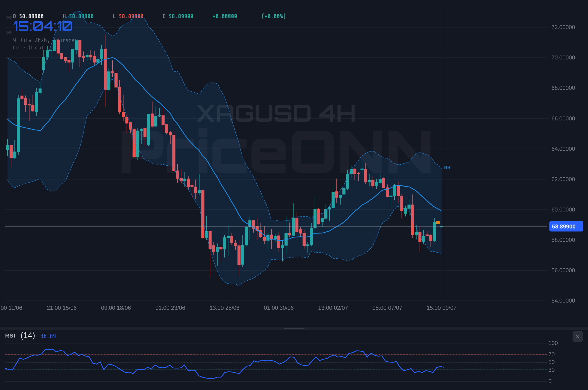Click the 66.00000 price axis label
The image size is (588, 390).
pos(563,119)
